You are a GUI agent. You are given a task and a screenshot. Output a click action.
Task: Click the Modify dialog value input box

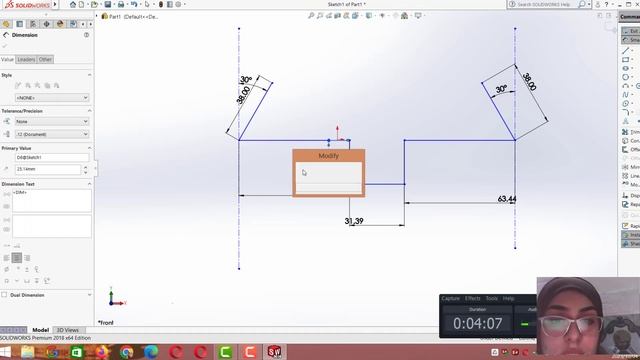pyautogui.click(x=329, y=172)
